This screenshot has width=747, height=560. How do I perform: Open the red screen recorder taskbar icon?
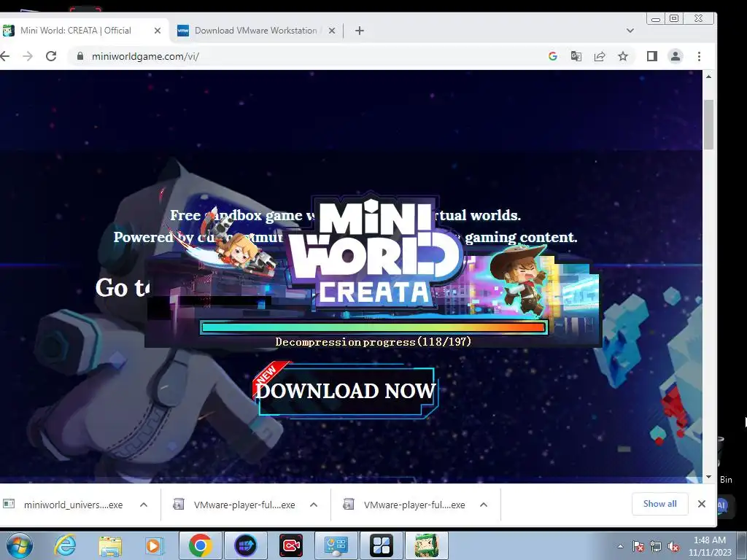(290, 545)
